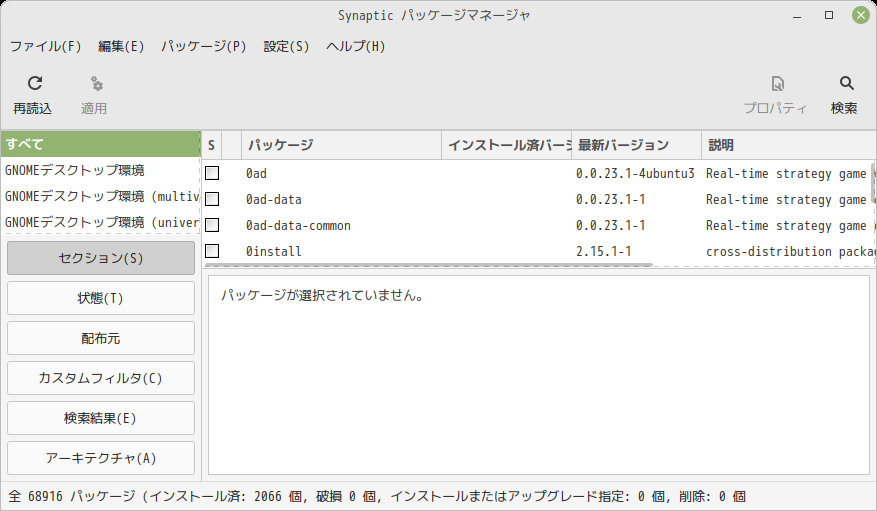Toggle checkbox for 0install package
The height and width of the screenshot is (511, 877).
[212, 250]
